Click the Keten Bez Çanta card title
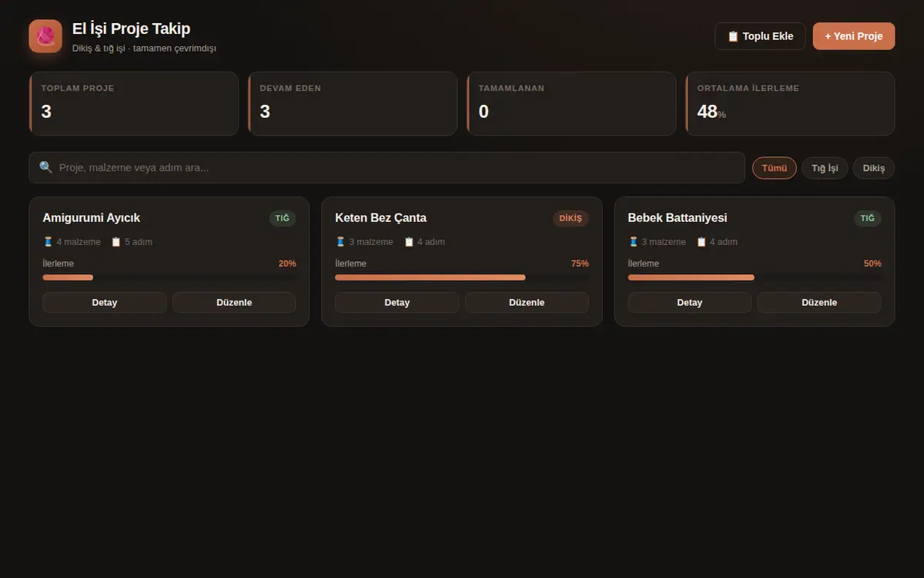 381,218
